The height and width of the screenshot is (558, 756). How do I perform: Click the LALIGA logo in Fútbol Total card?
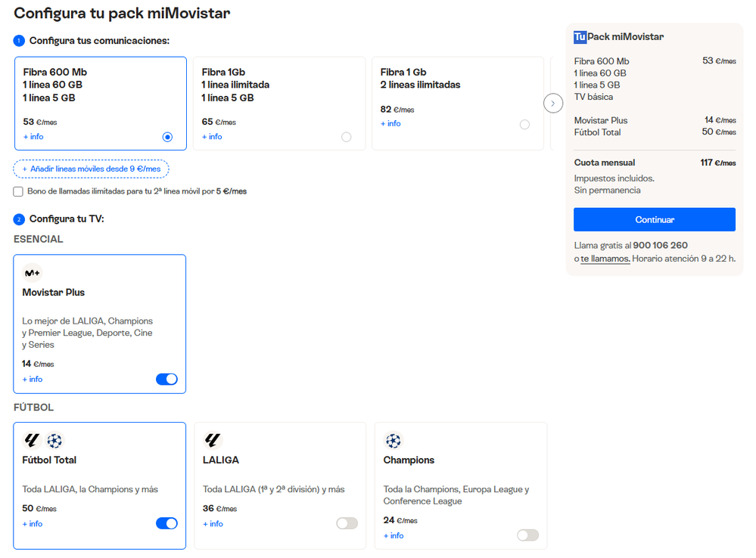[32, 440]
